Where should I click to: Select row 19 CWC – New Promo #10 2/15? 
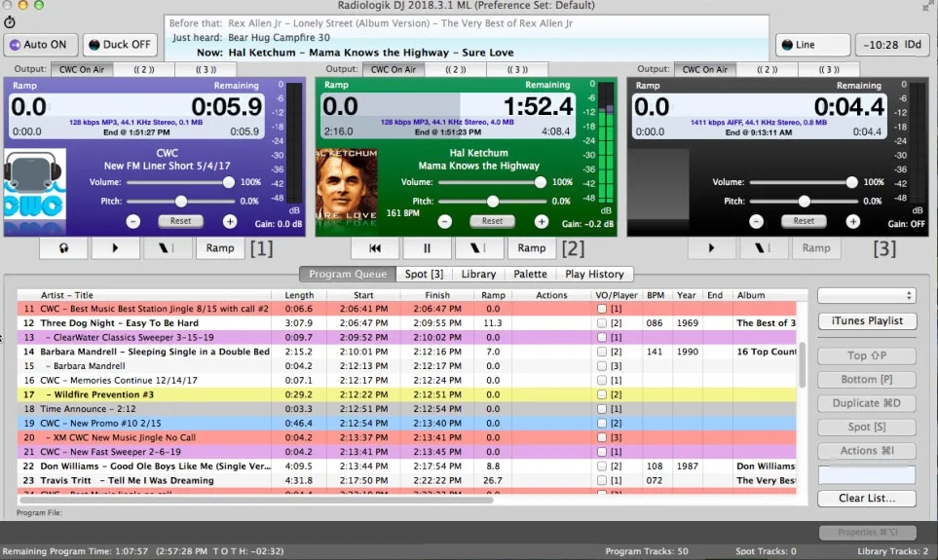point(407,423)
